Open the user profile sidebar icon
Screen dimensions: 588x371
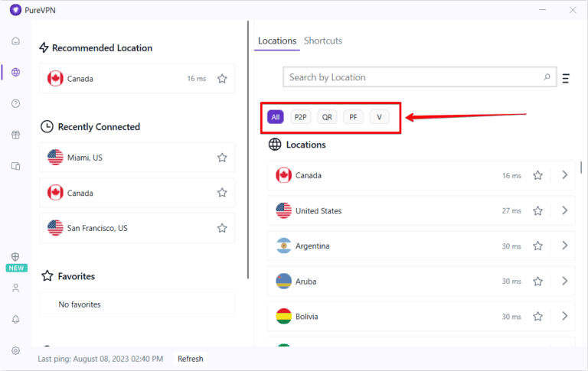(16, 288)
